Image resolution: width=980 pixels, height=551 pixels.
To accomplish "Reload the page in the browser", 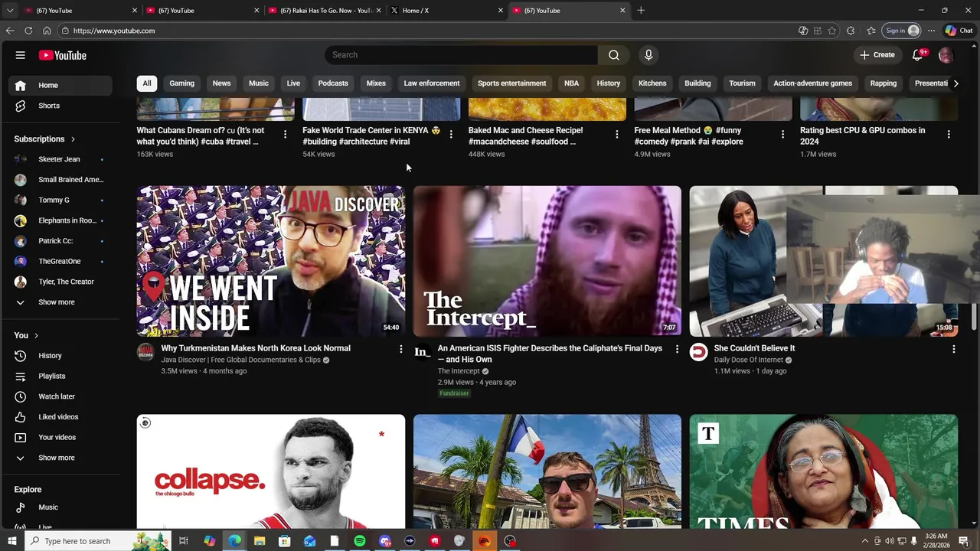I will pyautogui.click(x=28, y=31).
